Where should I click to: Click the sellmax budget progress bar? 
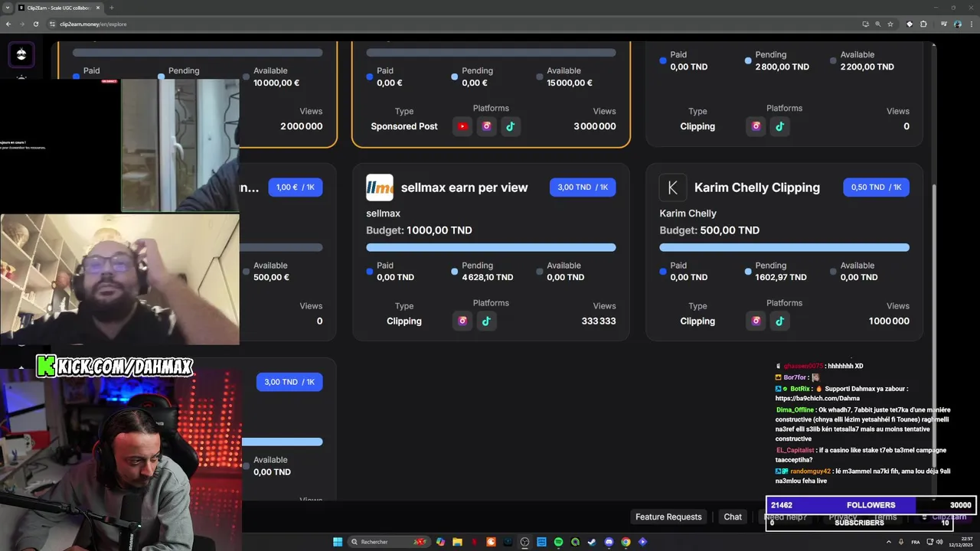tap(491, 247)
